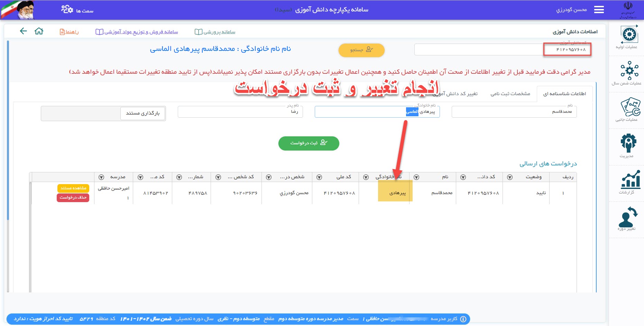
Task: Click the back arrow icon
Action: click(x=23, y=31)
